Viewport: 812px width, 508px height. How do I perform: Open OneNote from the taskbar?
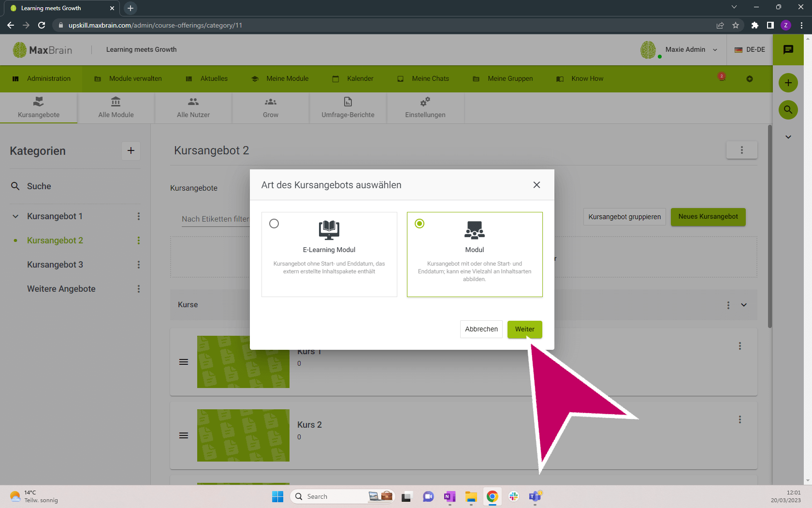click(449, 496)
